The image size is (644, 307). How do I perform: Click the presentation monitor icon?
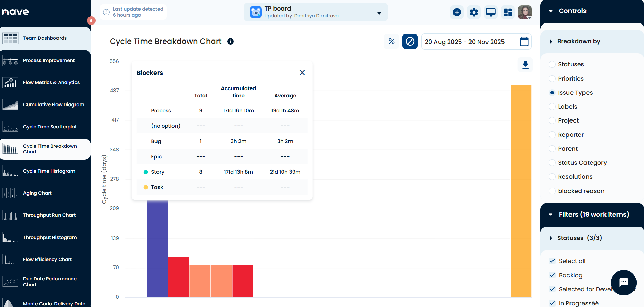pyautogui.click(x=491, y=12)
